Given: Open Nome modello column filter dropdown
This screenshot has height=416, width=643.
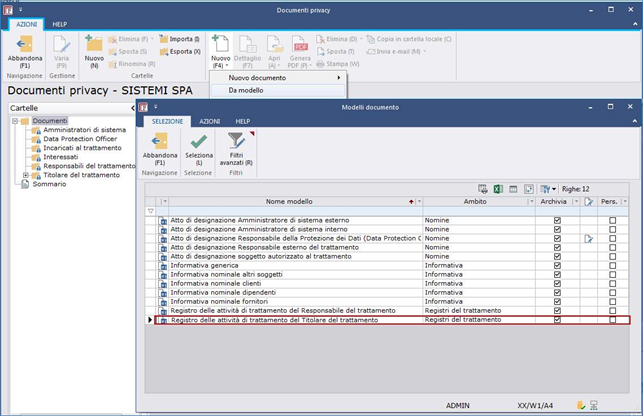Looking at the screenshot, I should [420, 201].
